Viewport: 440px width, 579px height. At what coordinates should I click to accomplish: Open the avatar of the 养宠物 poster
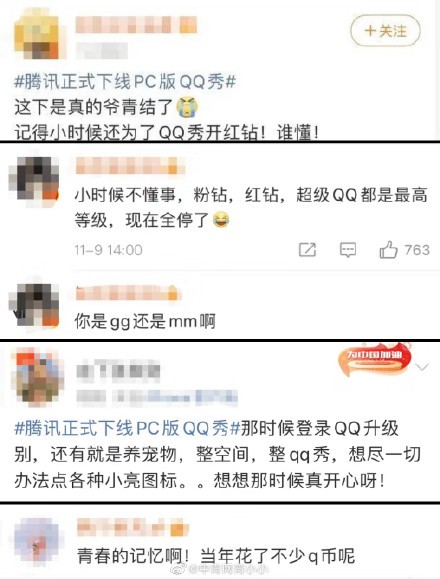tap(37, 377)
